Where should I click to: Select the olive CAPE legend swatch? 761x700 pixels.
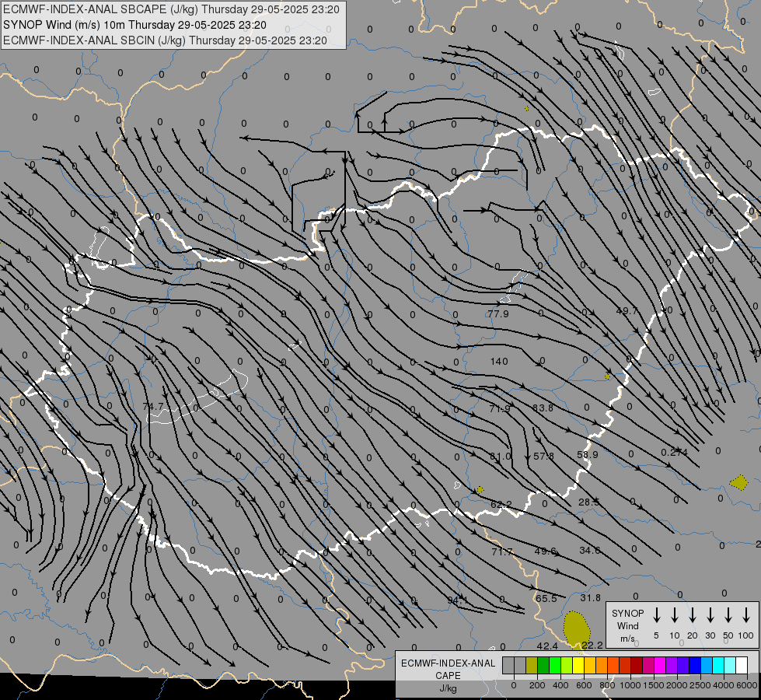[532, 665]
